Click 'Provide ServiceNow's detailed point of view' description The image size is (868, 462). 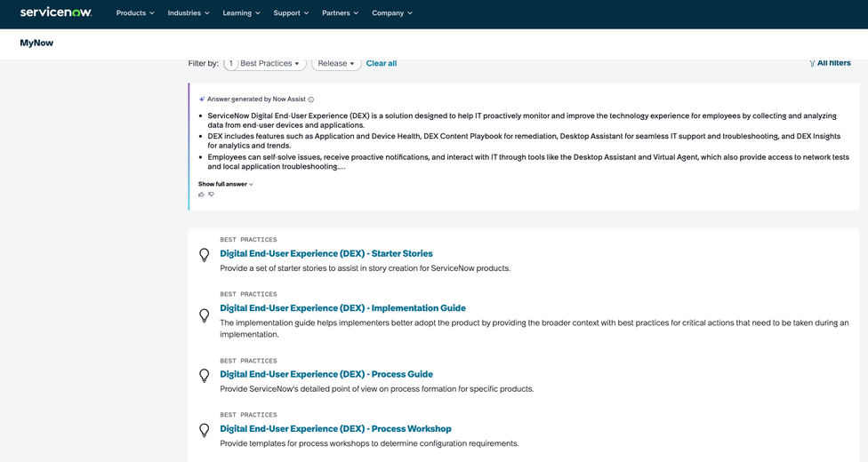(376, 389)
